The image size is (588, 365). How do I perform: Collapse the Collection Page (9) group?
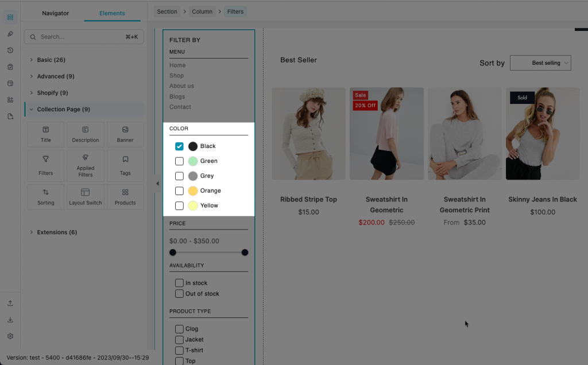tap(84, 109)
